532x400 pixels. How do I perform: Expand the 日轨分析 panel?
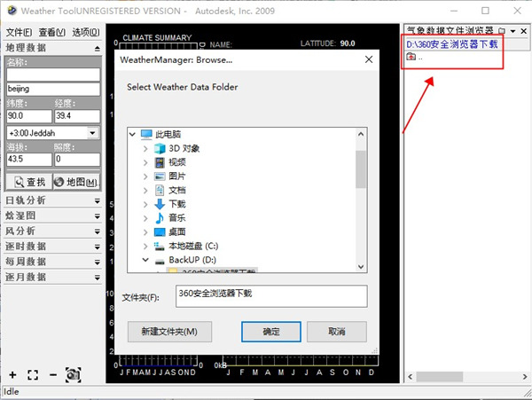pyautogui.click(x=97, y=200)
